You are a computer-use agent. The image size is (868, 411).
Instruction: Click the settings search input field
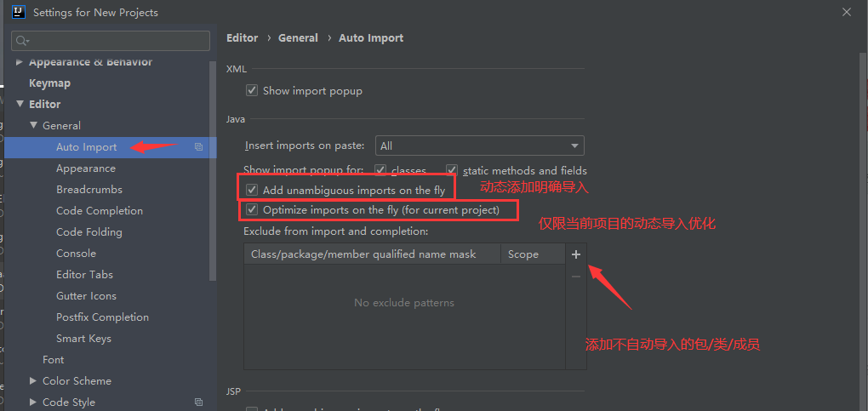pyautogui.click(x=111, y=41)
